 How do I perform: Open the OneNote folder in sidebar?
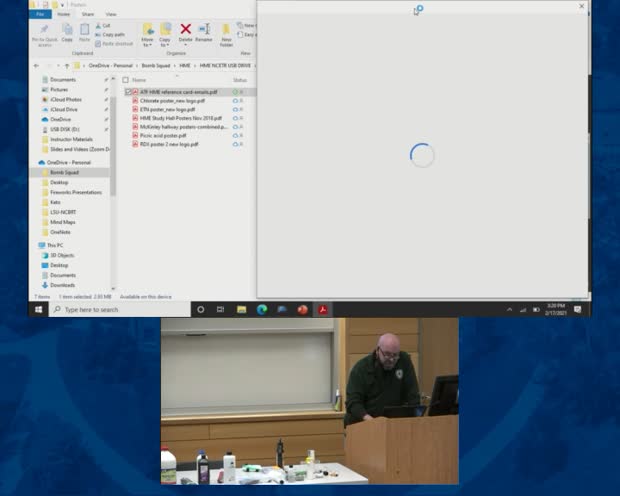60,232
